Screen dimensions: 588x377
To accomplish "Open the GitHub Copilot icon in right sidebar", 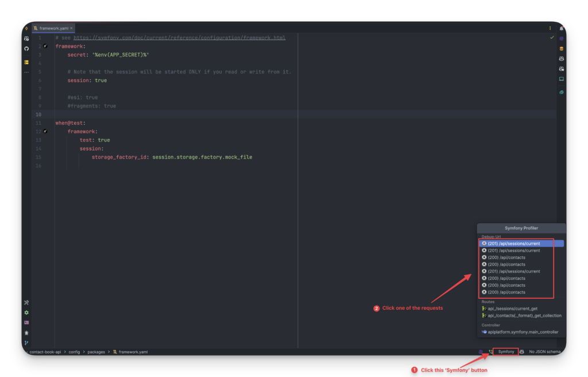I will (x=562, y=59).
